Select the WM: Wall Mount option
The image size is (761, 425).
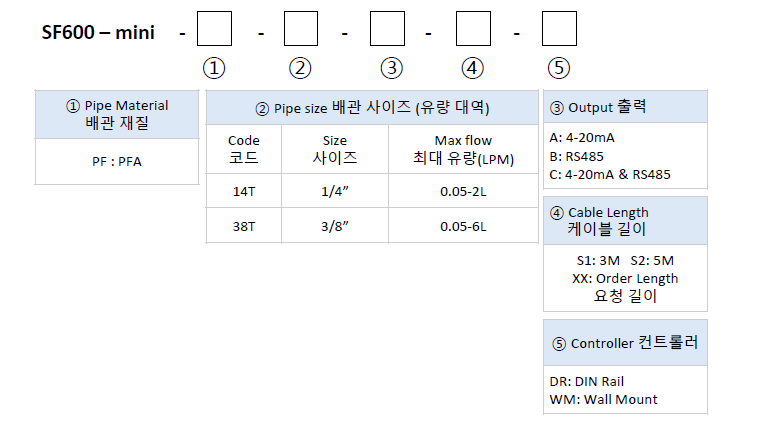pyautogui.click(x=604, y=399)
